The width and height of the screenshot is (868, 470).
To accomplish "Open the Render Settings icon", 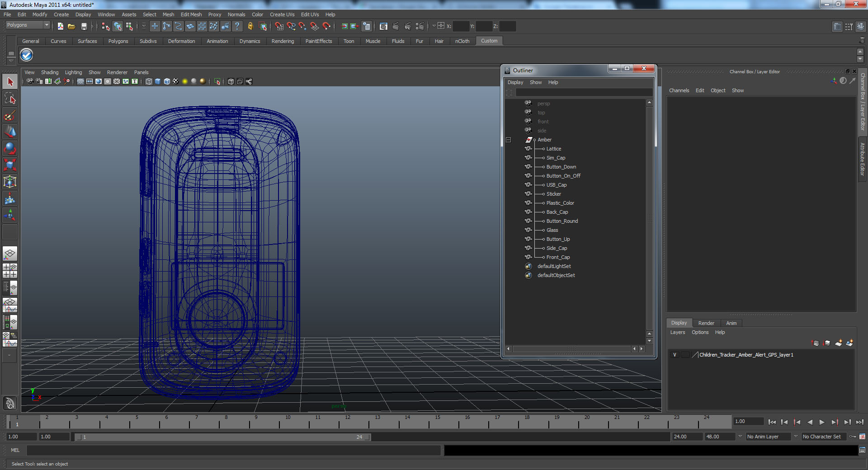I will coord(420,26).
